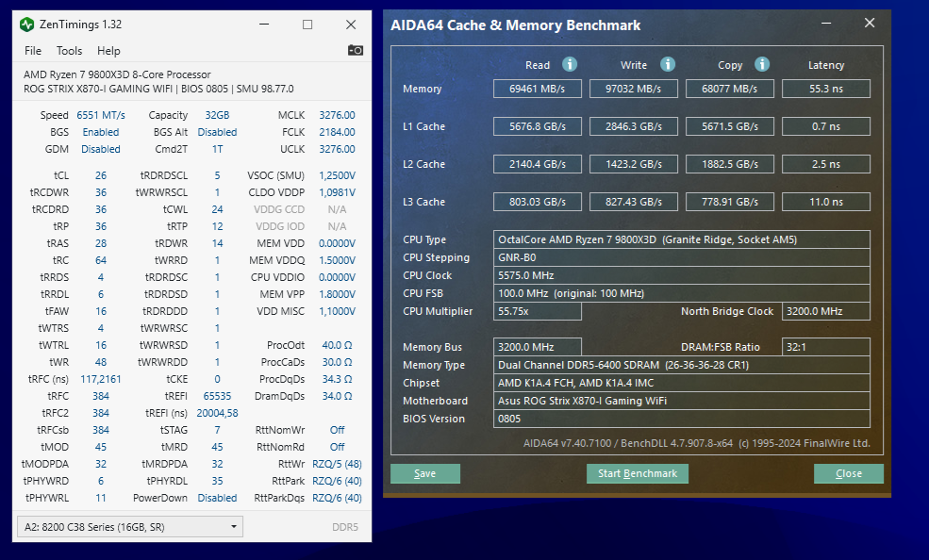Open the File menu in ZenTimings
Image resolution: width=929 pixels, height=560 pixels.
(x=33, y=51)
